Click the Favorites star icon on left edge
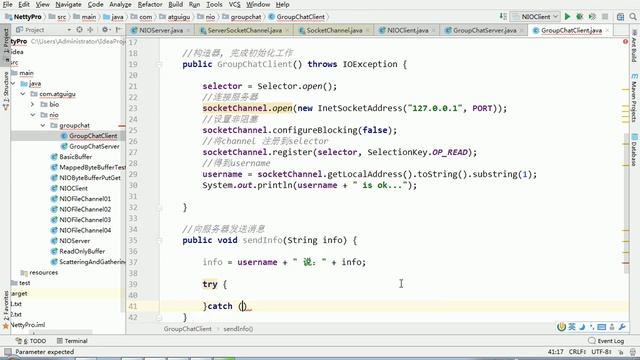The image size is (640, 360). pos(5,326)
